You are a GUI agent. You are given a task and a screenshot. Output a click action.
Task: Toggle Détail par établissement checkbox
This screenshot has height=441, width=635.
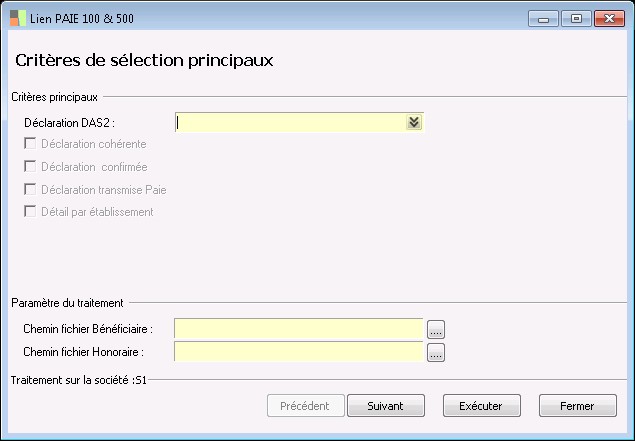(x=30, y=212)
